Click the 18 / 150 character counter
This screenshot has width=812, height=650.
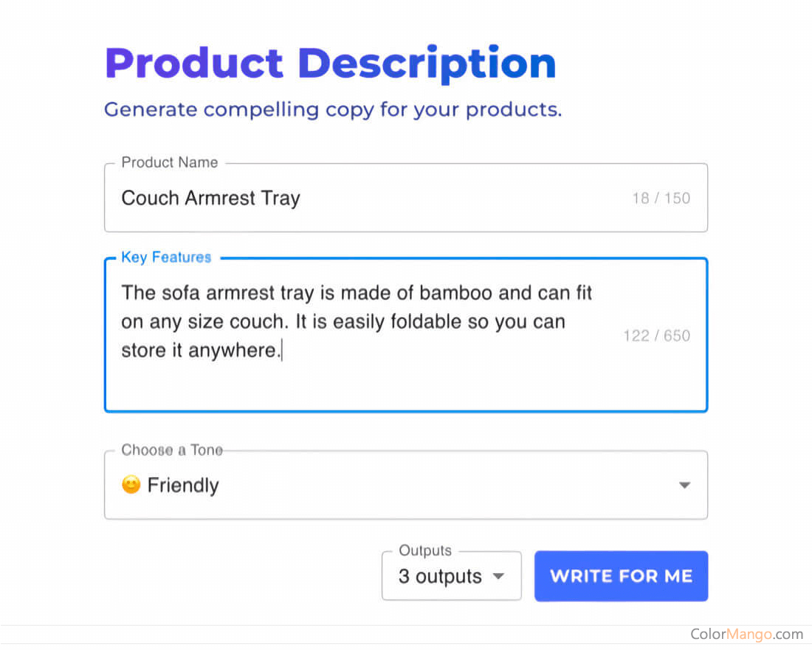[661, 198]
